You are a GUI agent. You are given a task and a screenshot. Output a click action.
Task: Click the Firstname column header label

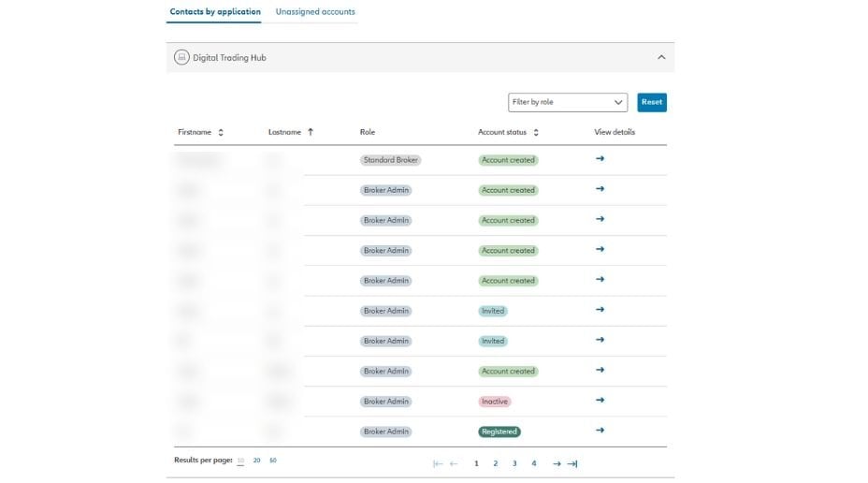pyautogui.click(x=195, y=132)
